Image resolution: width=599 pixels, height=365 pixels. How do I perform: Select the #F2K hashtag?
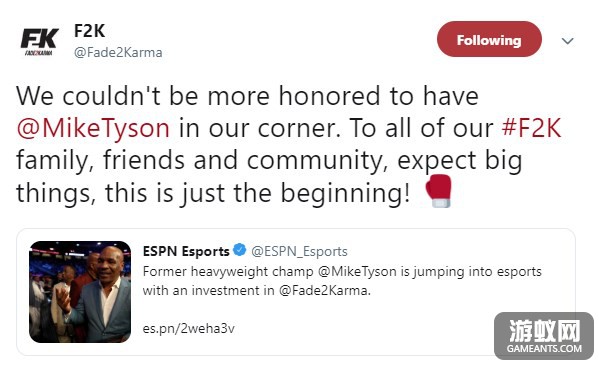pyautogui.click(x=531, y=128)
